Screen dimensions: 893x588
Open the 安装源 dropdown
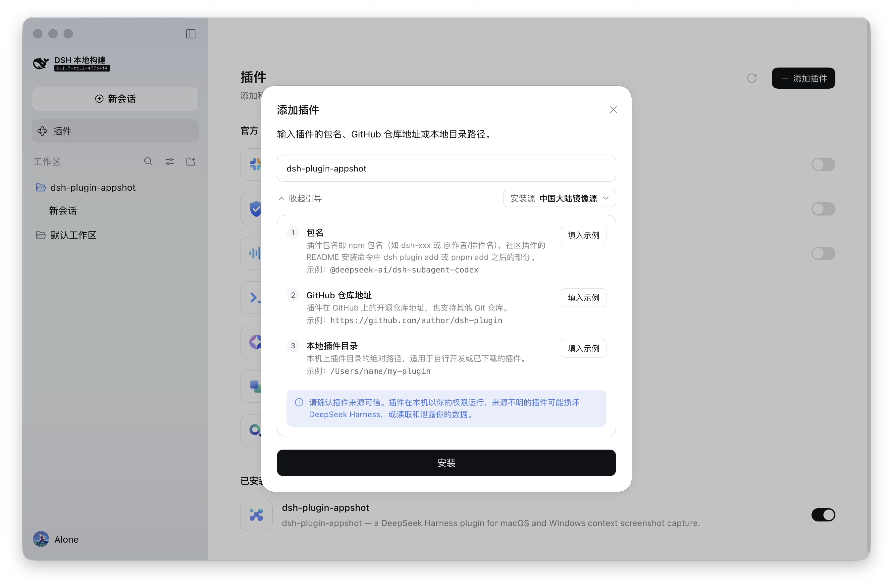[x=559, y=198]
